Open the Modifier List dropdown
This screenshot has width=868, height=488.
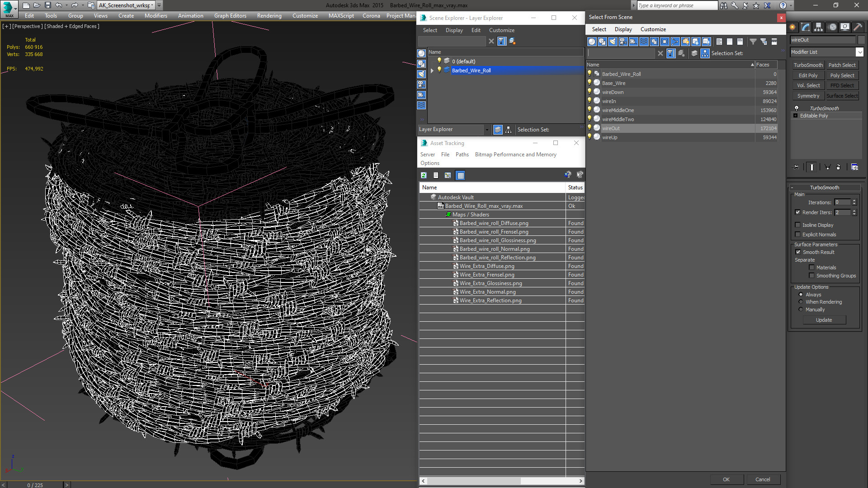859,52
